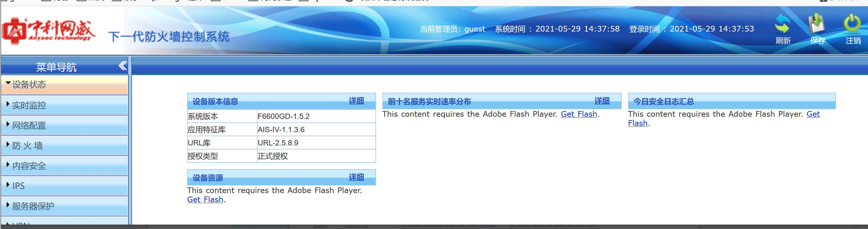Open the 内容安全 menu item
The image size is (868, 229).
pos(29,166)
